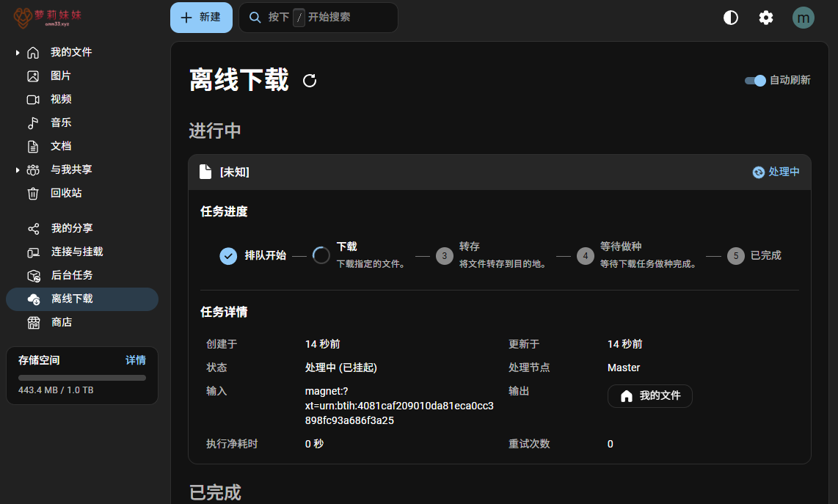The height and width of the screenshot is (504, 838).
Task: Open the 商店 sidebar entry
Action: pos(62,322)
